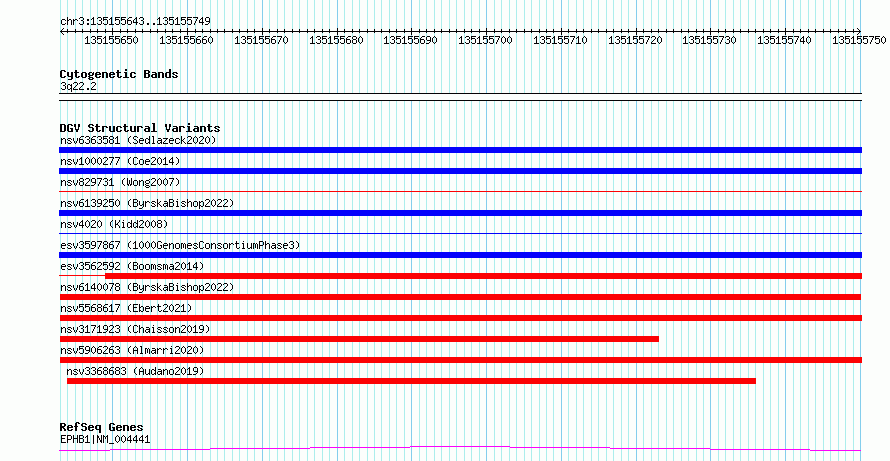Click the RefSeq Genes track title

click(102, 427)
